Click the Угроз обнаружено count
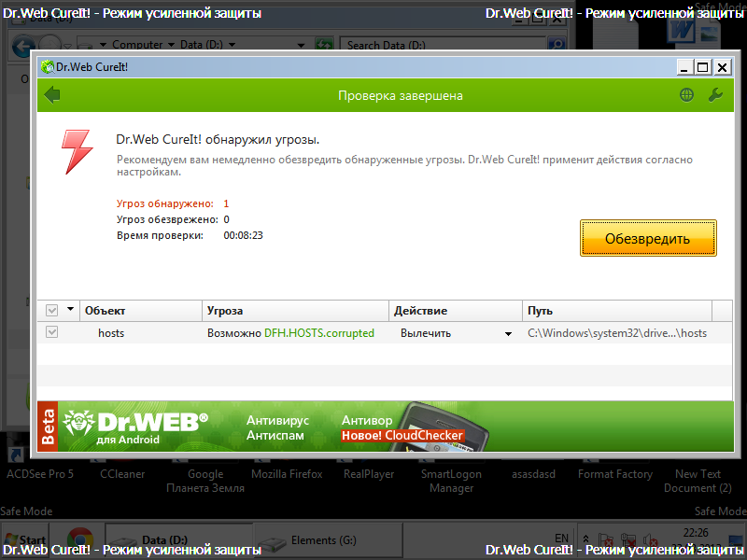Screen dimensions: 747x560 [226, 203]
